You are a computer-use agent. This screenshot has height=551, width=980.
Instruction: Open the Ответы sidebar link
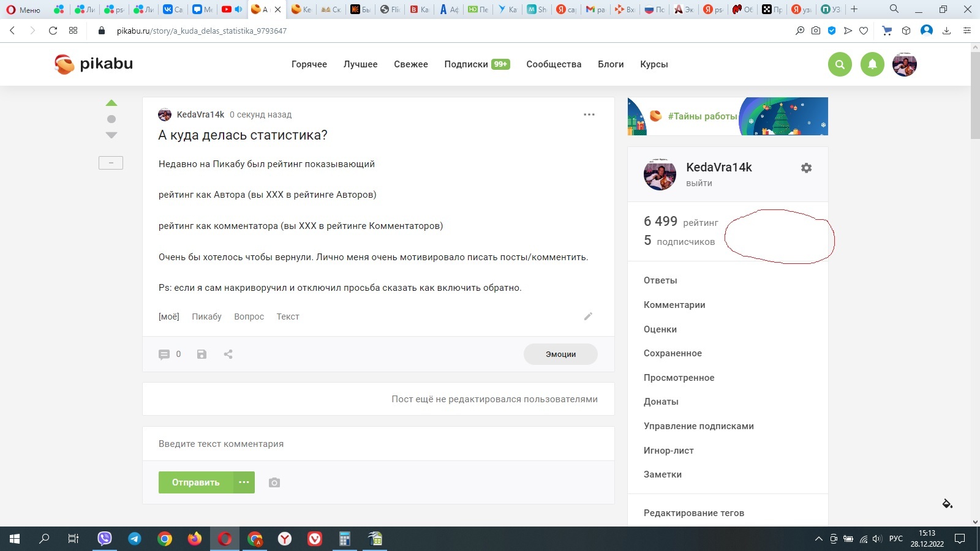click(660, 280)
